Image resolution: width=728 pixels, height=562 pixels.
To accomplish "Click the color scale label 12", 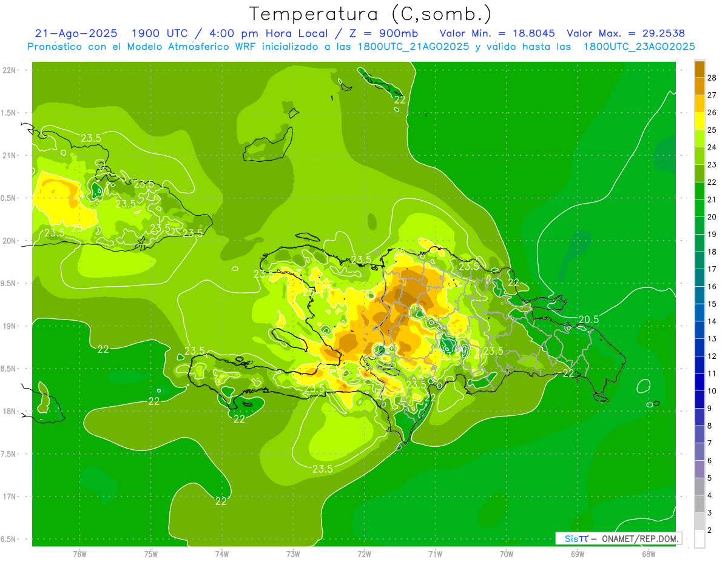I will (712, 356).
